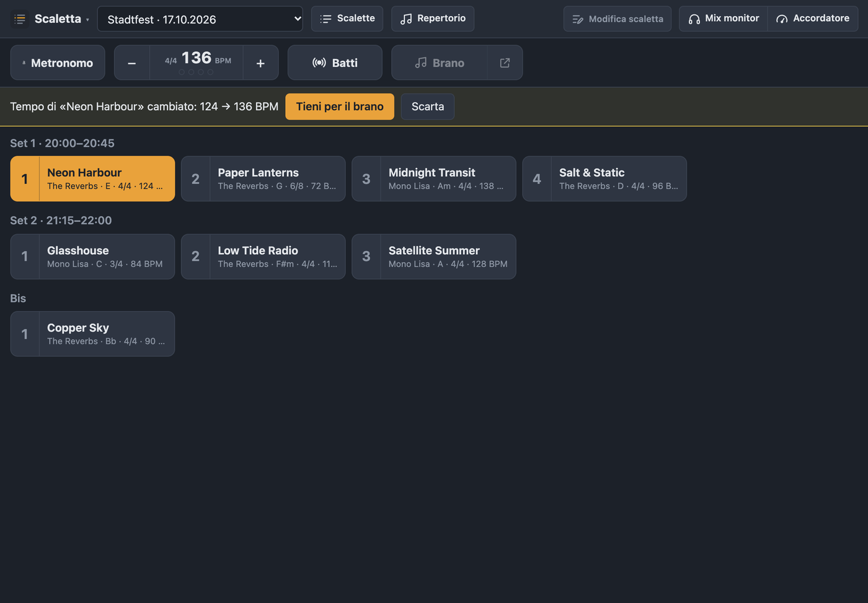Open the Repertorio section
This screenshot has width=868, height=603.
pyautogui.click(x=433, y=19)
